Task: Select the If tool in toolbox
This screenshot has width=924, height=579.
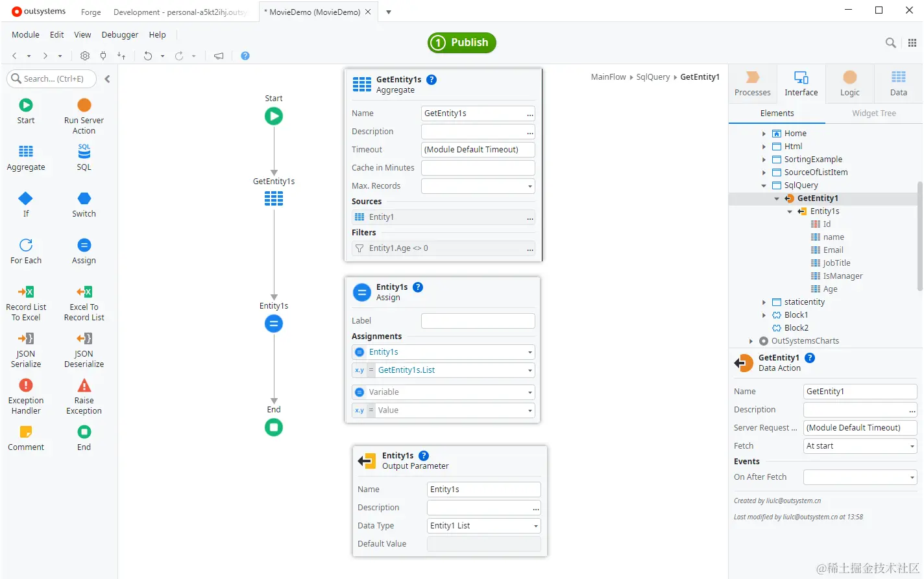Action: (x=26, y=205)
